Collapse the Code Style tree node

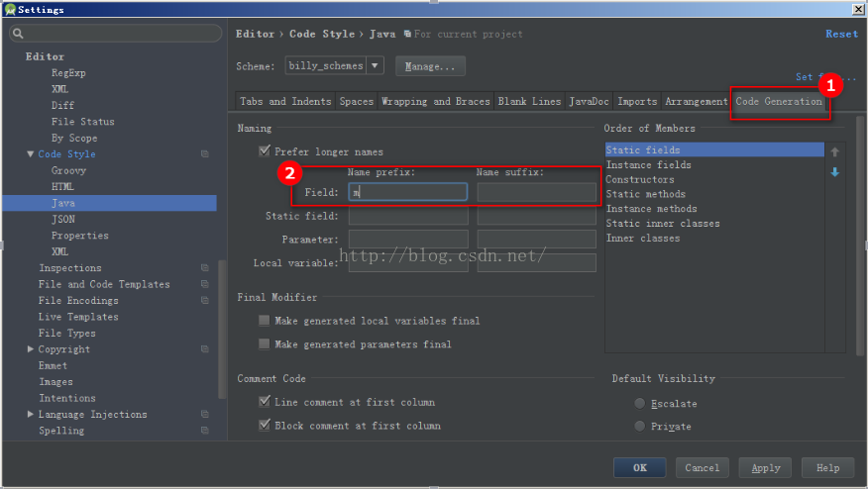[31, 153]
